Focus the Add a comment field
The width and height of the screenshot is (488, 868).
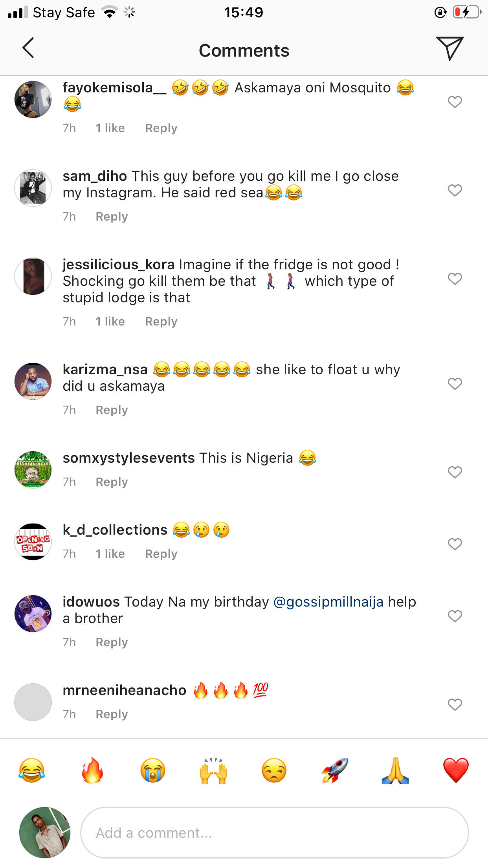coord(274,833)
